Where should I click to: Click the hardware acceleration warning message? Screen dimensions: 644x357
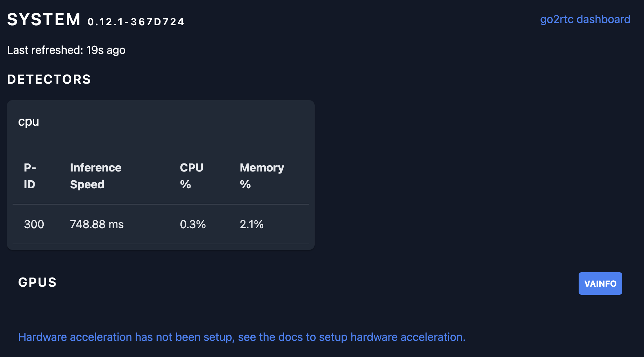click(x=241, y=337)
